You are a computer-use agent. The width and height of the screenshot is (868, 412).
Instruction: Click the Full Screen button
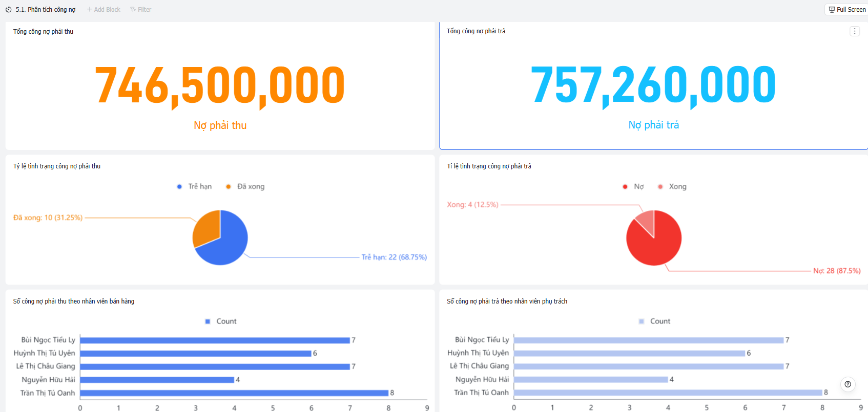[x=846, y=10]
